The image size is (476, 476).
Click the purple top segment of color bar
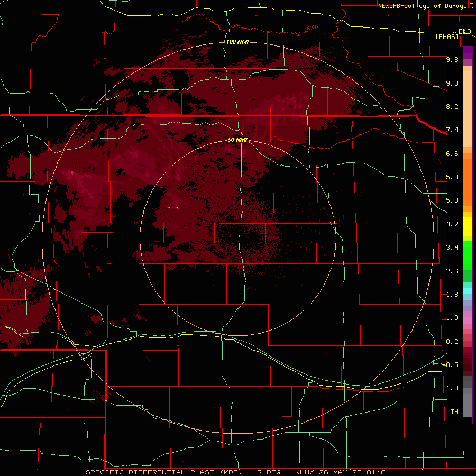click(467, 53)
